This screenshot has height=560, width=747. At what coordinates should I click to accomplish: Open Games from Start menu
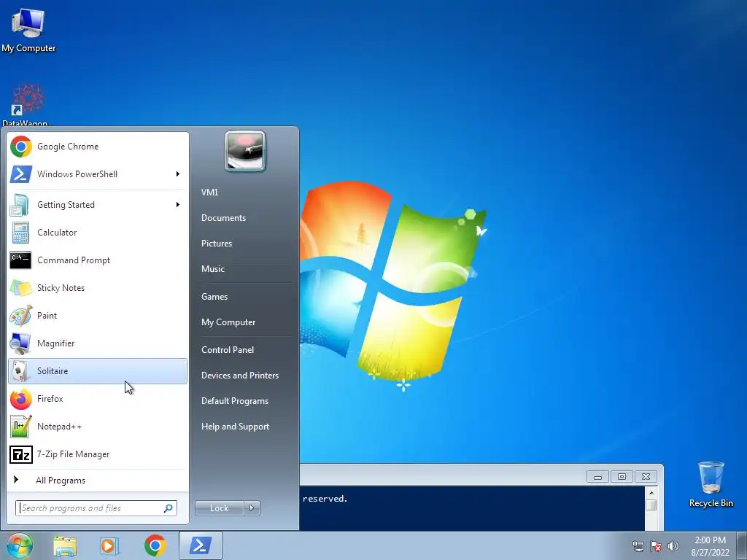[x=214, y=297]
